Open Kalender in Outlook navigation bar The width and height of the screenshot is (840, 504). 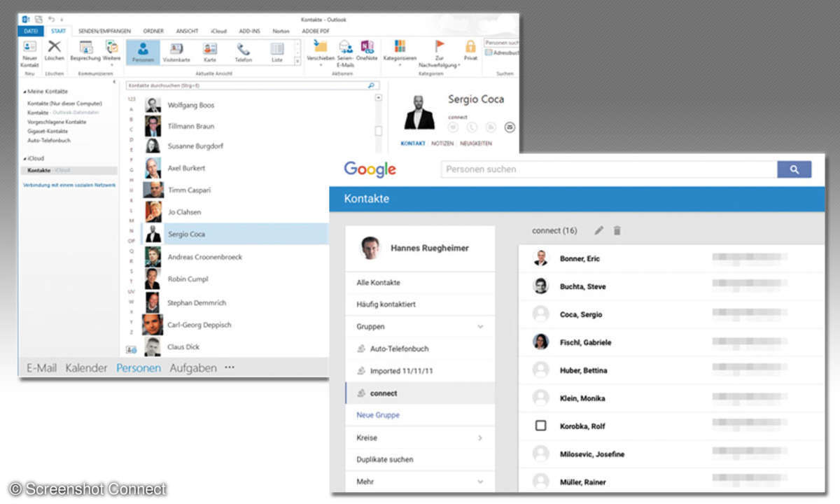[87, 367]
